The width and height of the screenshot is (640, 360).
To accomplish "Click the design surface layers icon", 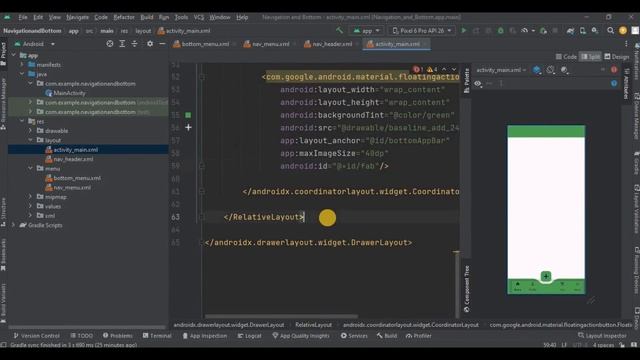I will coord(537,70).
